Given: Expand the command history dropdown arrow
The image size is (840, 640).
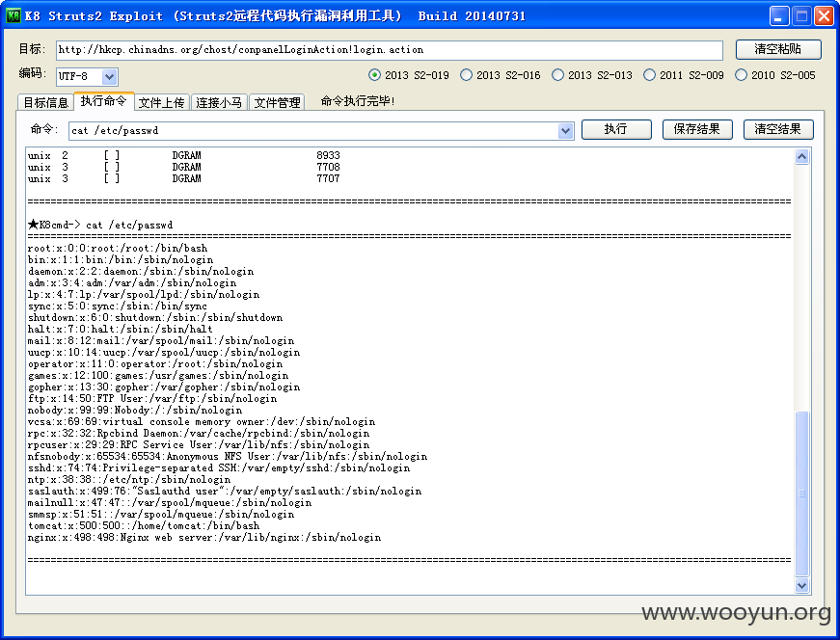Looking at the screenshot, I should coord(565,131).
